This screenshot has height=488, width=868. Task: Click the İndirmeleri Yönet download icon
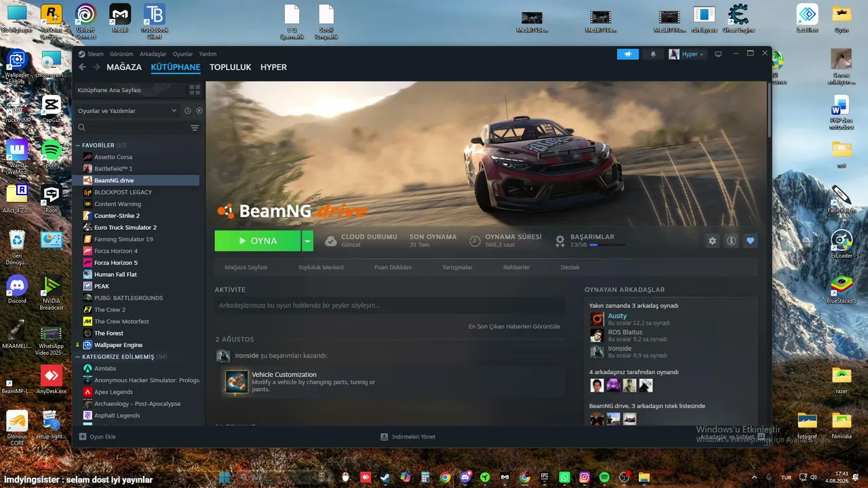(384, 436)
